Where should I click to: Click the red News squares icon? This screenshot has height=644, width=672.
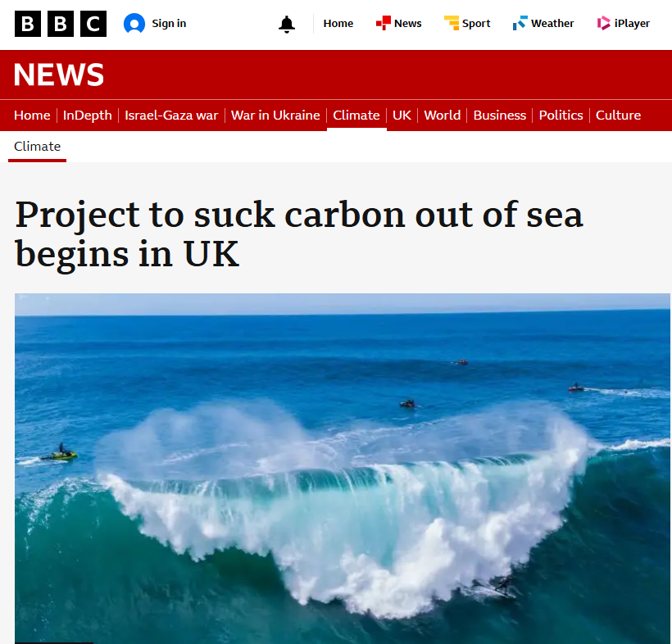[384, 23]
